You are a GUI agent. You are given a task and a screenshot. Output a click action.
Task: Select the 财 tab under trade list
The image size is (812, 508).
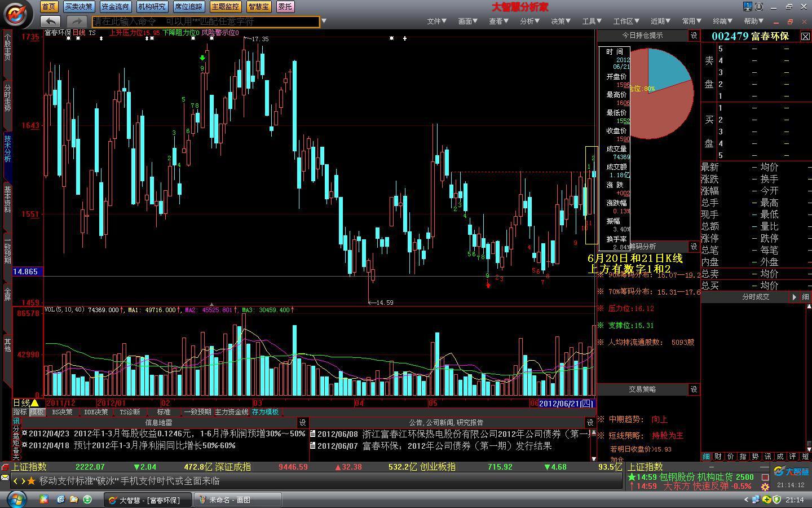718,456
